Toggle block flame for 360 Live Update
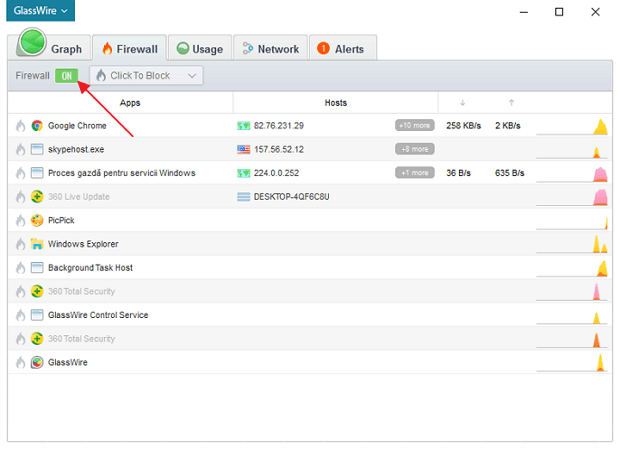This screenshot has height=449, width=620. coord(21,197)
